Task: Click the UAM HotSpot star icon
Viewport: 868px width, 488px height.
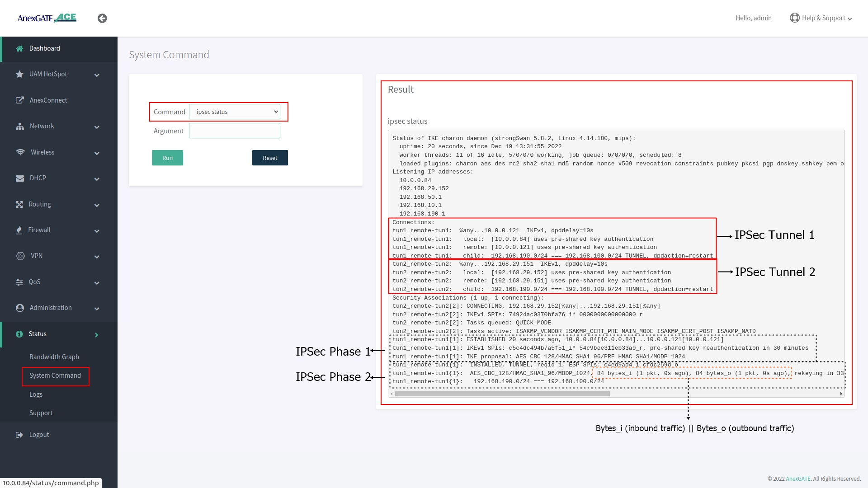Action: pyautogui.click(x=19, y=74)
